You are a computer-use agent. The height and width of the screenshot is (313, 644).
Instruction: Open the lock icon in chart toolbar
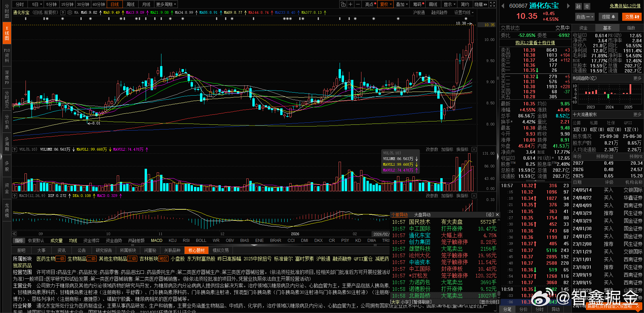[343, 4]
